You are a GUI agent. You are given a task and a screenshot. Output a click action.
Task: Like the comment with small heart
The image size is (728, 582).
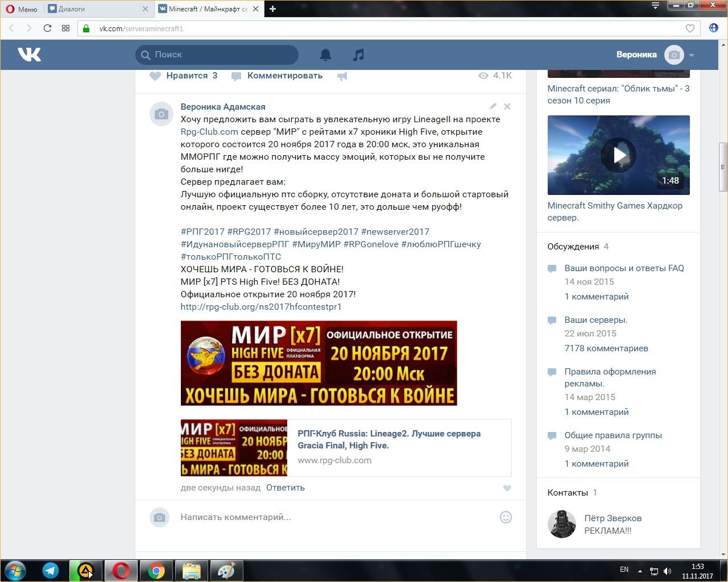click(x=507, y=488)
